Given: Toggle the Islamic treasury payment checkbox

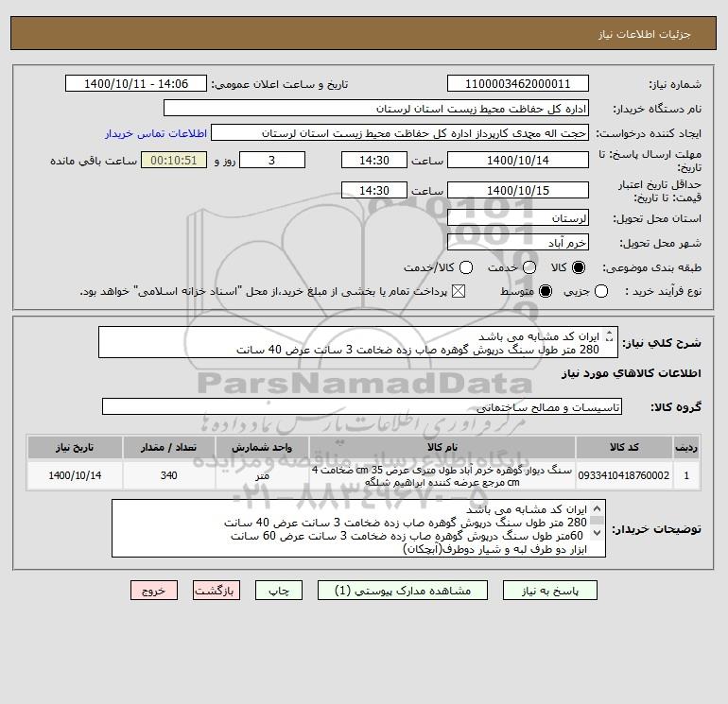Looking at the screenshot, I should pos(459,291).
